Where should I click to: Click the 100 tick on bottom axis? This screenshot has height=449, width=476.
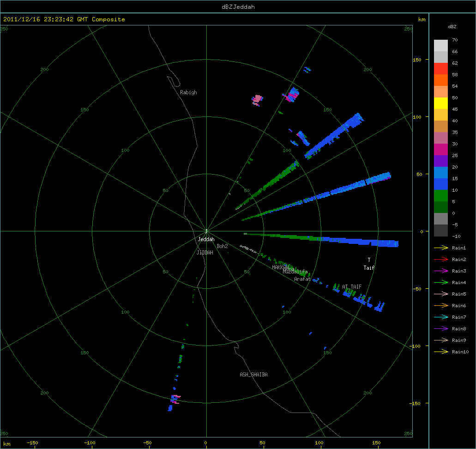[319, 443]
